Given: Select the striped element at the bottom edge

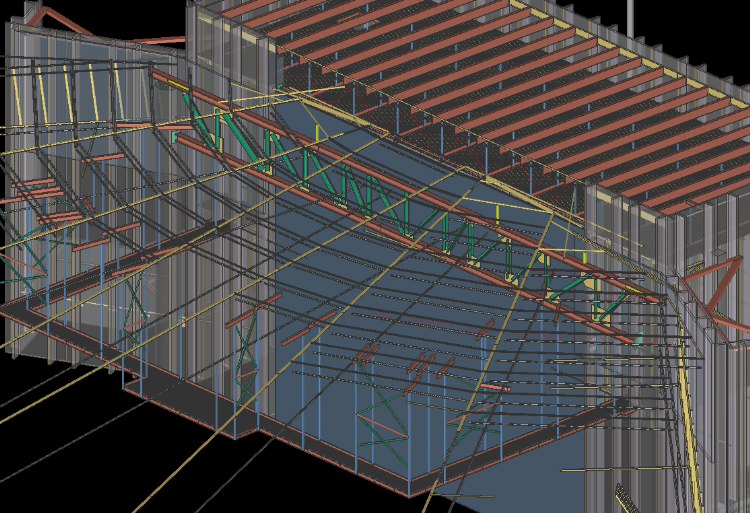Looking at the screenshot, I should click(x=627, y=497).
